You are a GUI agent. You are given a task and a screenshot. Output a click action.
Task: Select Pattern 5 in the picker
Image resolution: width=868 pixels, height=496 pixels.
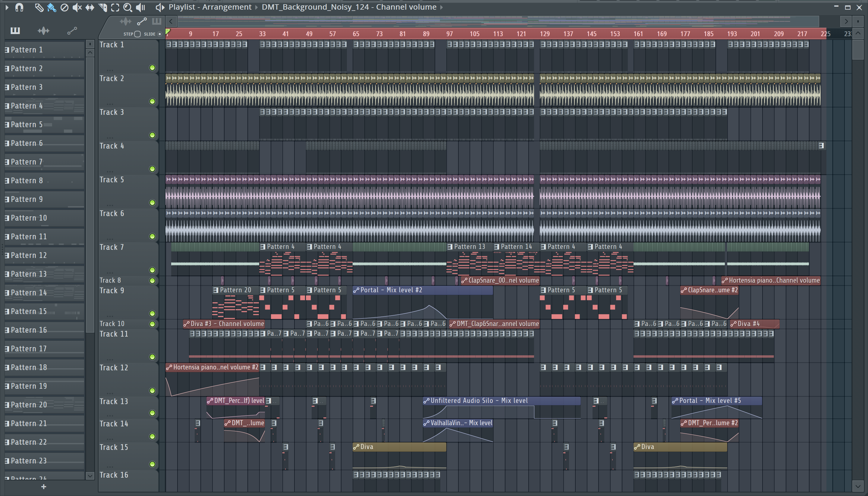[x=44, y=125]
